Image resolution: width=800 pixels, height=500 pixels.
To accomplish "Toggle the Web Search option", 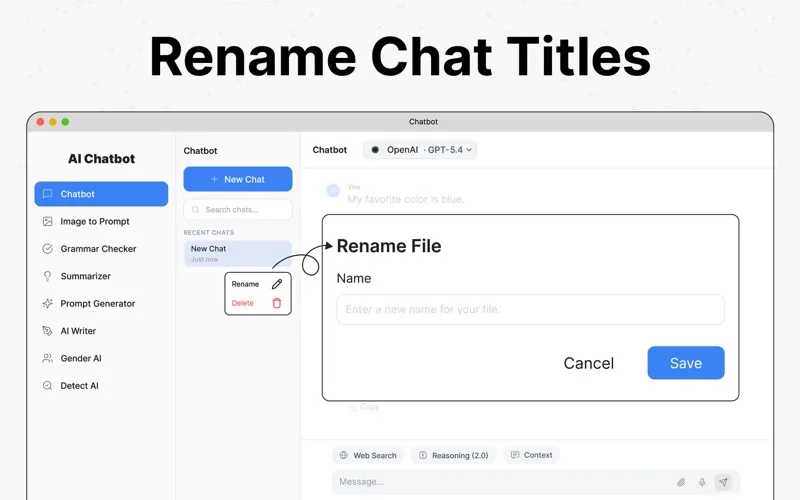I will pos(368,455).
